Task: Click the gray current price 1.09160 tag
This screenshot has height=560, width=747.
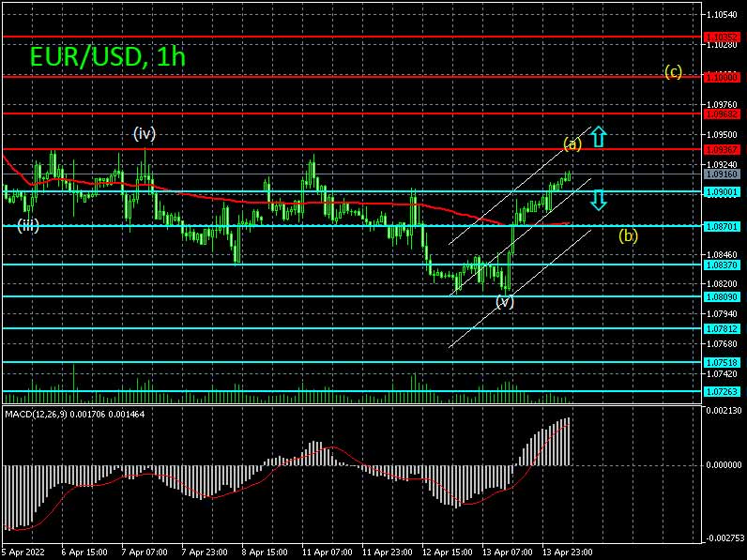Action: 722,174
